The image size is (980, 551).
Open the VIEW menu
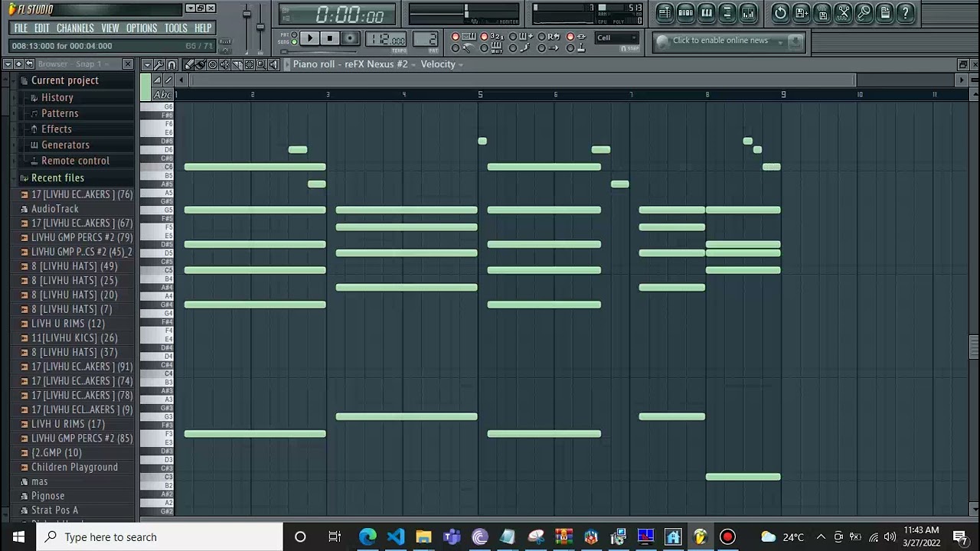110,28
